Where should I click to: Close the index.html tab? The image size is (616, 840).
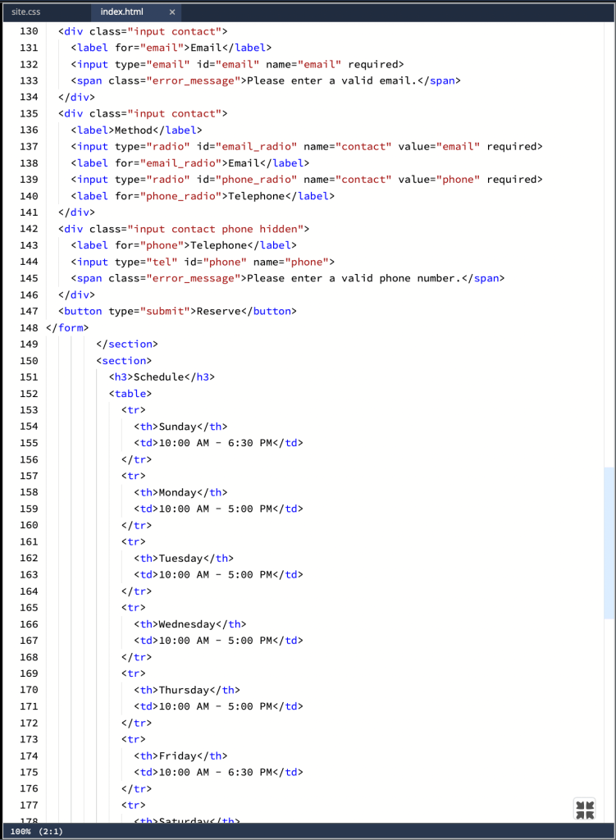click(171, 12)
